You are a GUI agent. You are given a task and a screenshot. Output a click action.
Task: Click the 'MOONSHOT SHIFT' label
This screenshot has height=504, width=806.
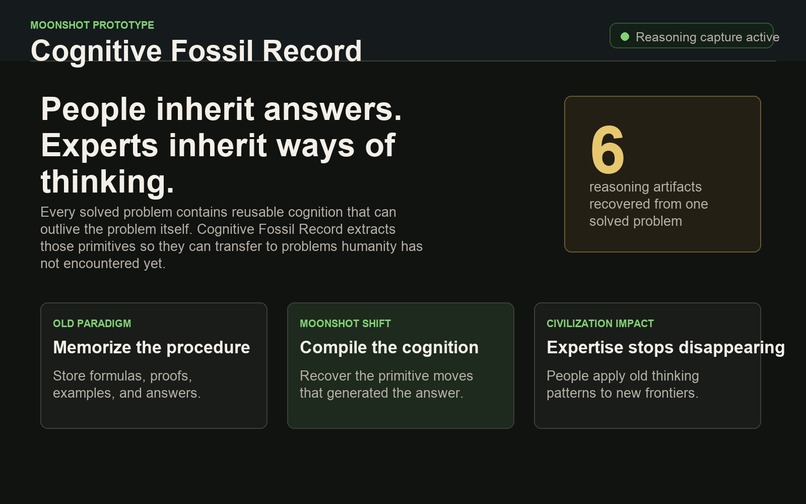[345, 323]
